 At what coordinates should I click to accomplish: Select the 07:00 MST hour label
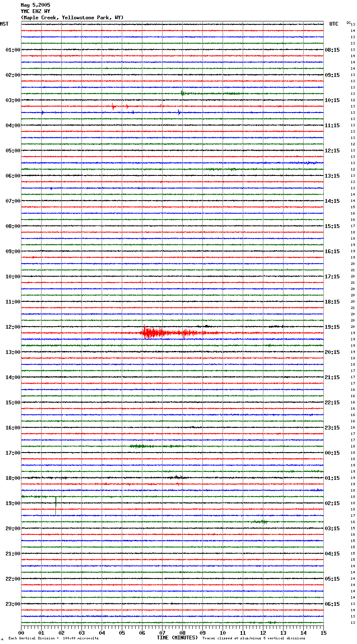coord(13,201)
